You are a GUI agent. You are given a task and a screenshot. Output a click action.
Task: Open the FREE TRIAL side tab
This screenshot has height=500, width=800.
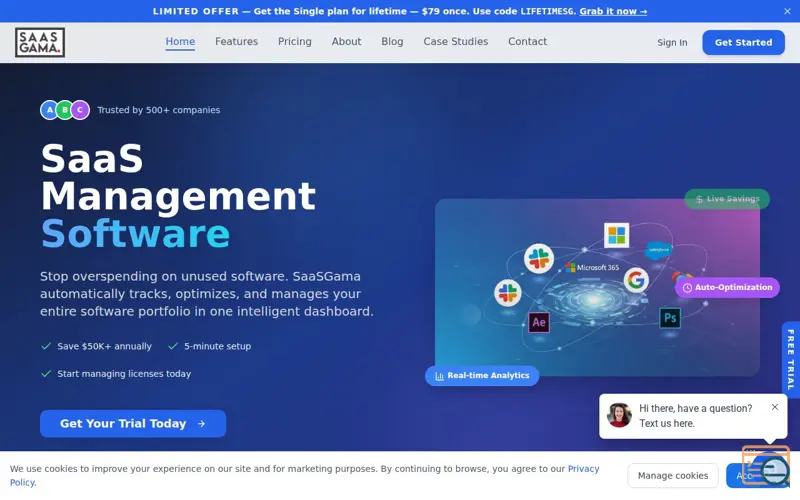(x=791, y=360)
